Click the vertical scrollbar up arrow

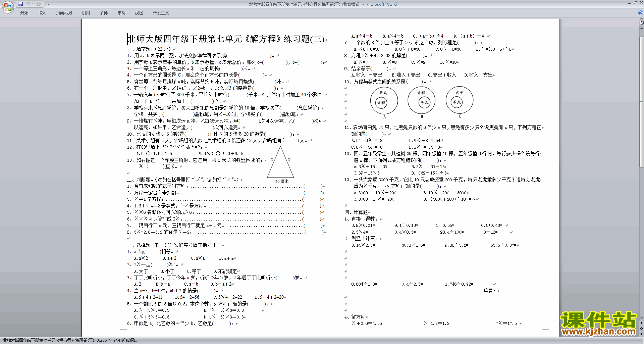(x=642, y=28)
